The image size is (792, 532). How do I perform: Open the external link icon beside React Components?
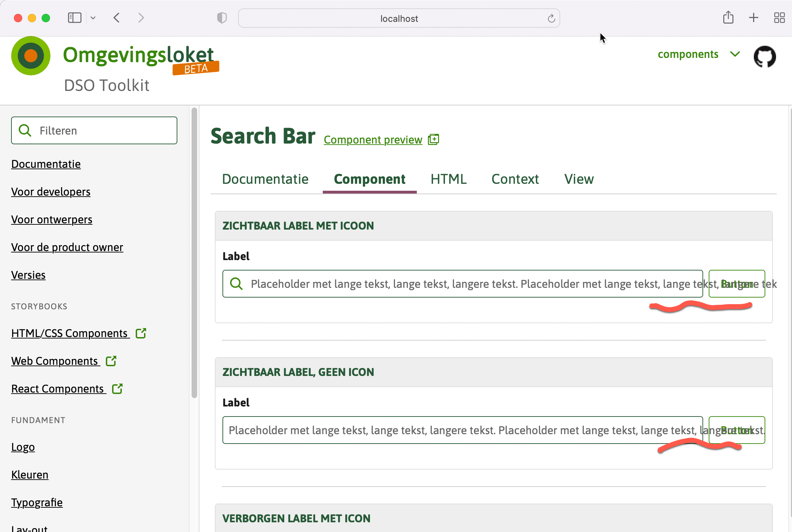[x=117, y=388]
